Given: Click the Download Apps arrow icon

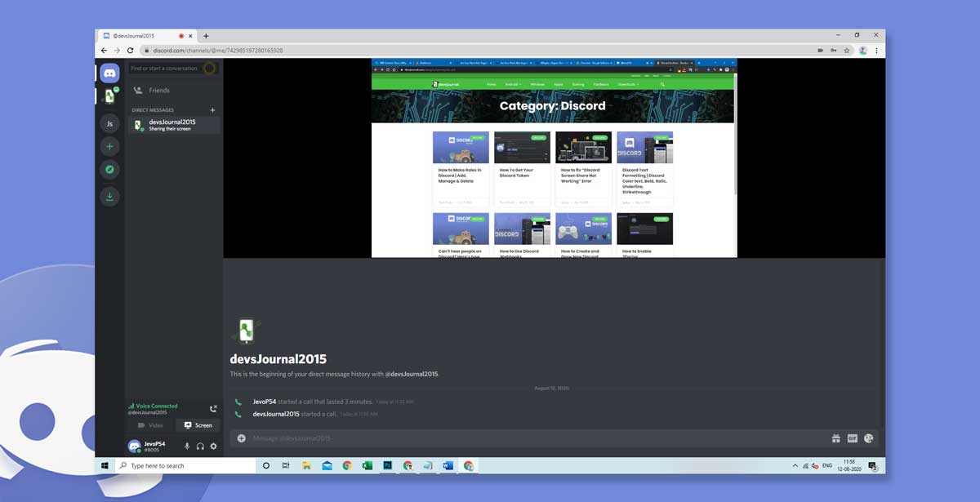Looking at the screenshot, I should click(x=109, y=196).
